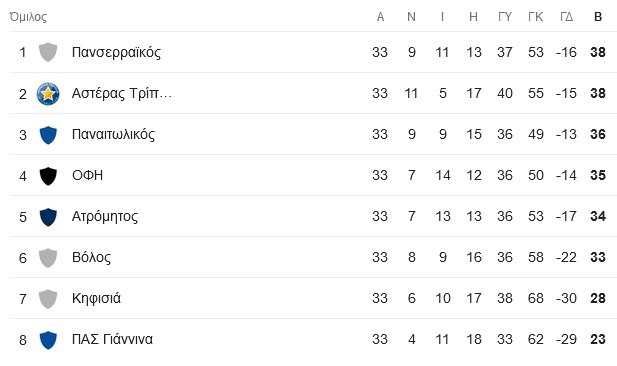This screenshot has width=617, height=366.
Task: Click the ΓΥ goals-for column header
Action: point(504,17)
